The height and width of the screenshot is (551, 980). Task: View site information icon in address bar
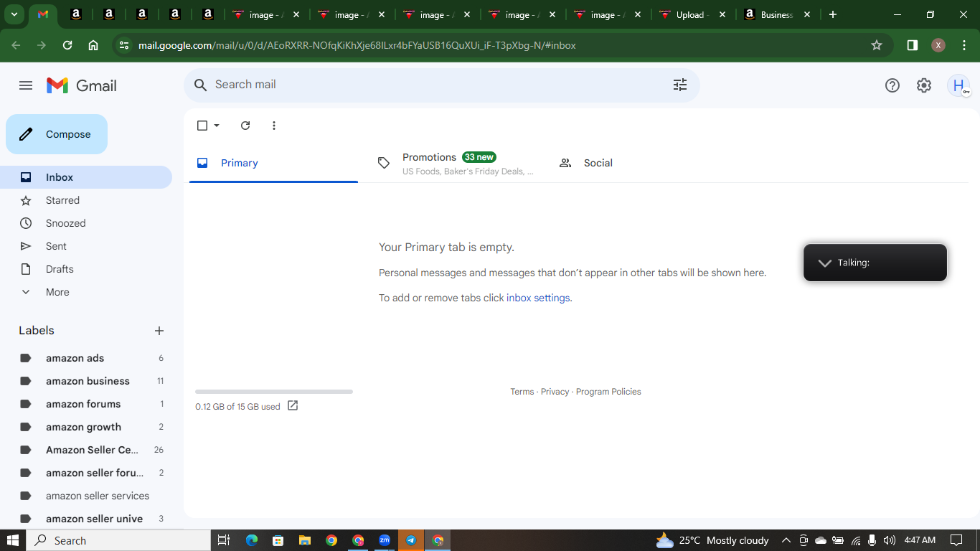point(124,45)
